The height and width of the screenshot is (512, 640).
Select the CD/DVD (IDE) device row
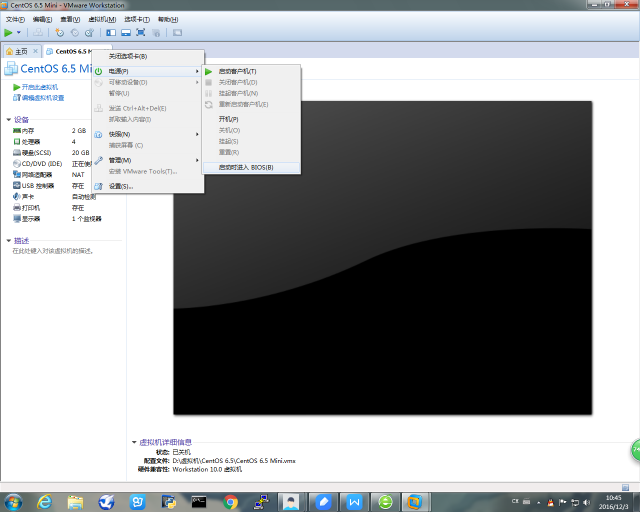52,164
